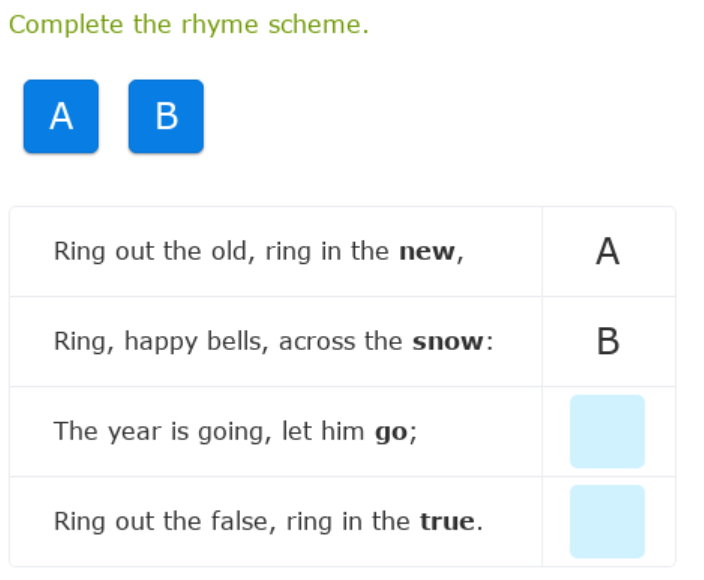Image resolution: width=704 pixels, height=580 pixels.
Task: Click the word "rhyme" in the instruction
Action: pyautogui.click(x=220, y=25)
